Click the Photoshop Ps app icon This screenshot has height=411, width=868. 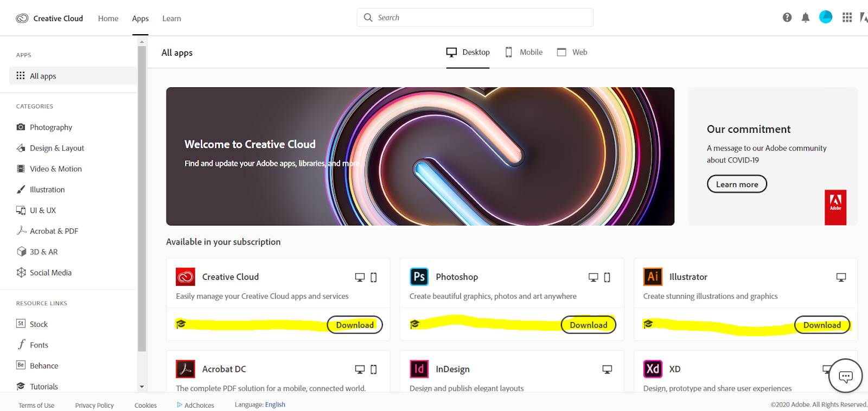pyautogui.click(x=419, y=277)
